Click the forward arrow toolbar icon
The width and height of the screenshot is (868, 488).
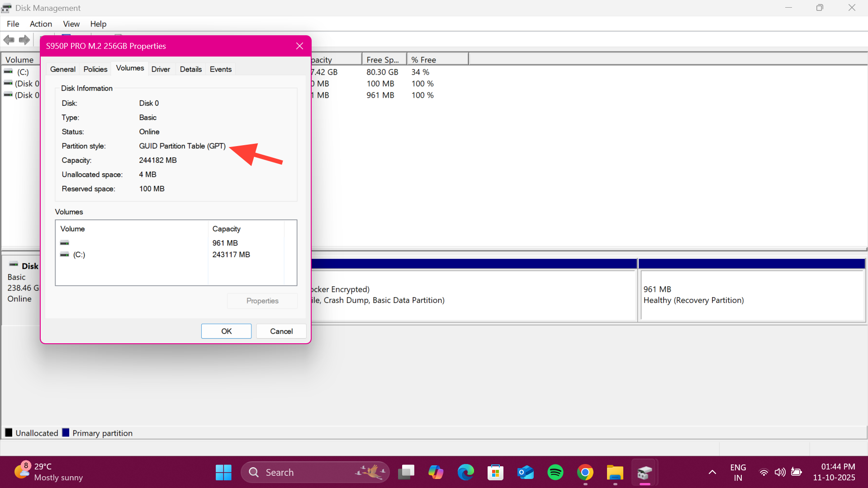click(24, 40)
